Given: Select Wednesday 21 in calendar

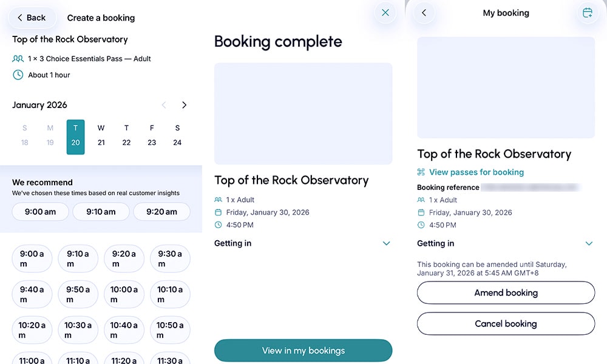Looking at the screenshot, I should tap(101, 137).
